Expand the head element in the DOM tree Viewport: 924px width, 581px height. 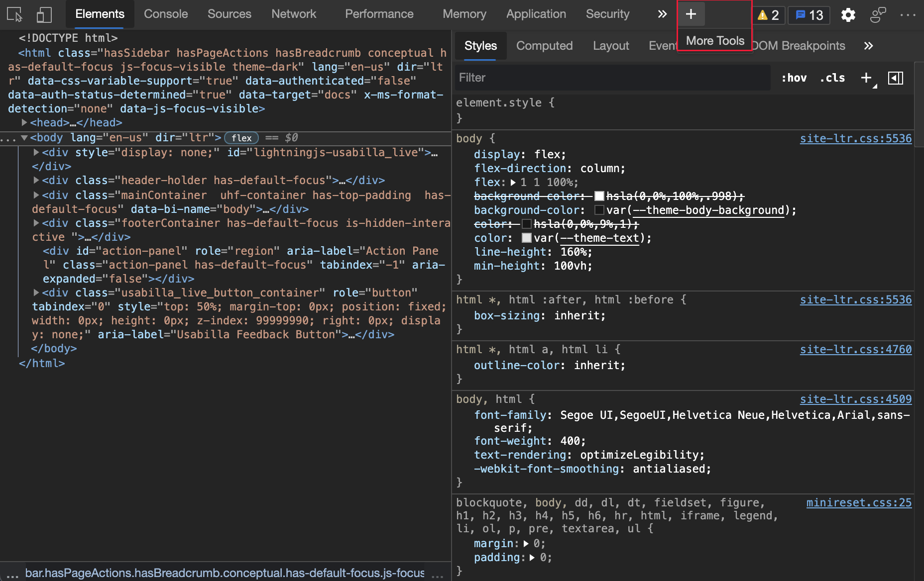(24, 122)
